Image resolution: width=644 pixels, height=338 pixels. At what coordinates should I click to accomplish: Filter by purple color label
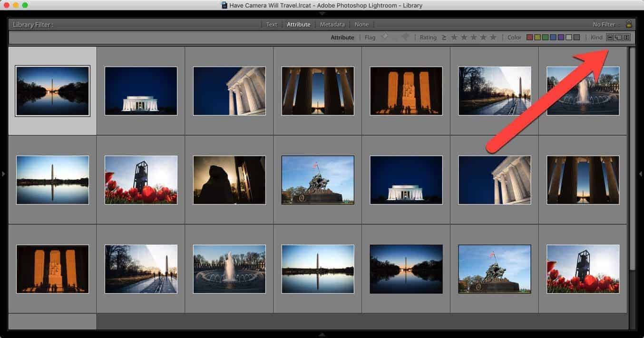pos(561,37)
